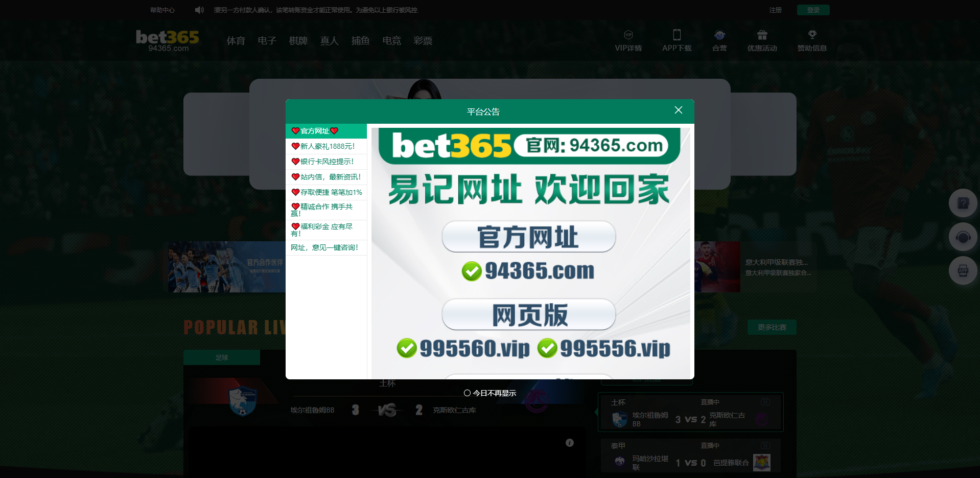Screen dimensions: 980x478
Task: Click the 官方网址 button in the announcement
Action: pyautogui.click(x=529, y=237)
